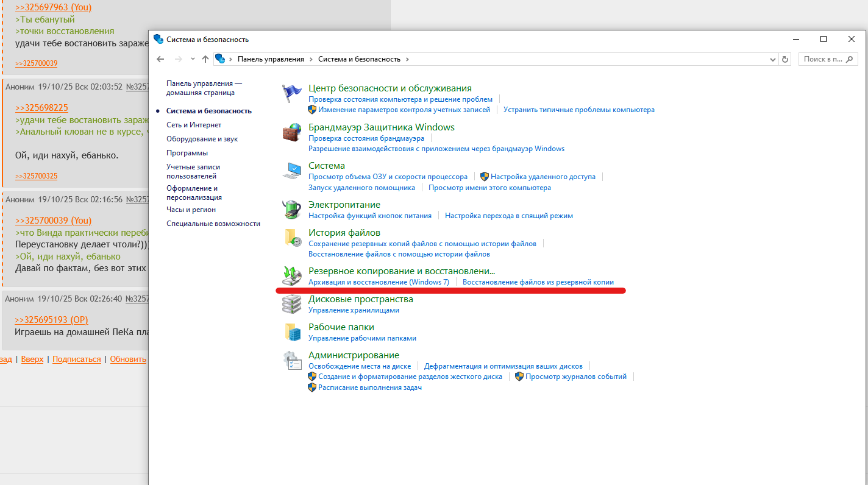The height and width of the screenshot is (485, 868).
Task: Click the Administrative Tools gear icon
Action: [x=292, y=360]
